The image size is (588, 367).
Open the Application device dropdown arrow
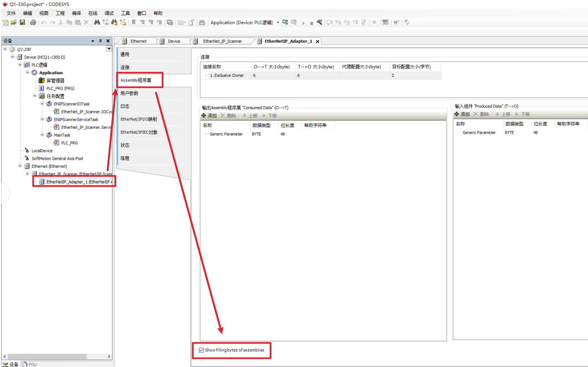click(278, 23)
